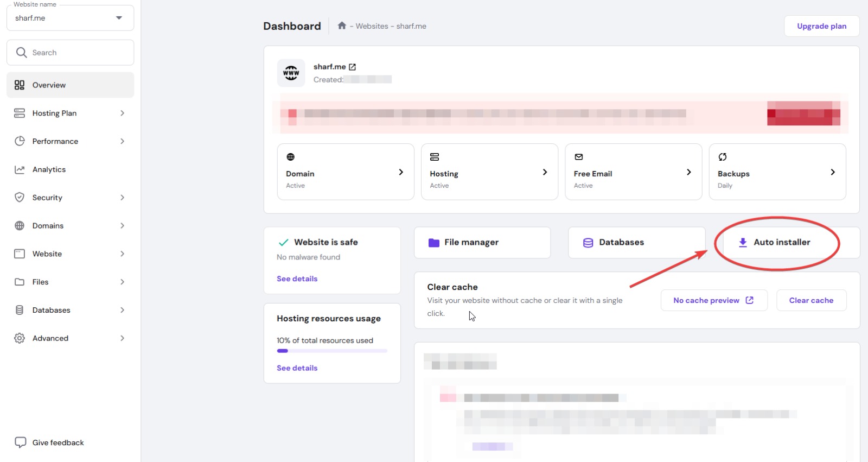Expand the Hosting Plan sidebar section
Viewport: 868px width, 462px height.
click(x=70, y=113)
